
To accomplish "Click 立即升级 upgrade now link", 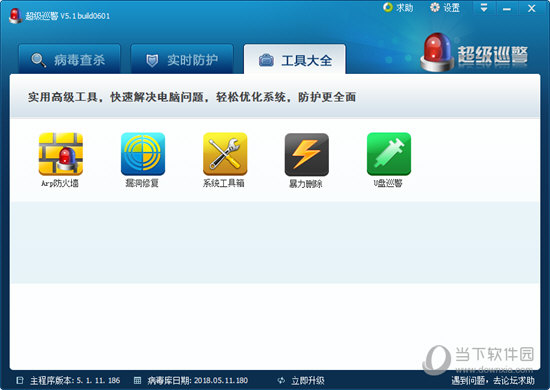I will point(308,381).
